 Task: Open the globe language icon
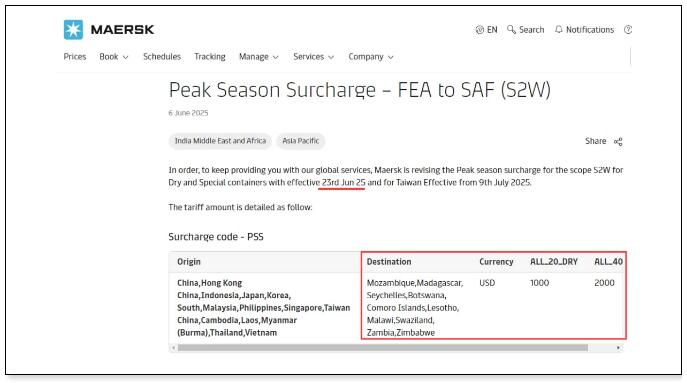pyautogui.click(x=480, y=30)
